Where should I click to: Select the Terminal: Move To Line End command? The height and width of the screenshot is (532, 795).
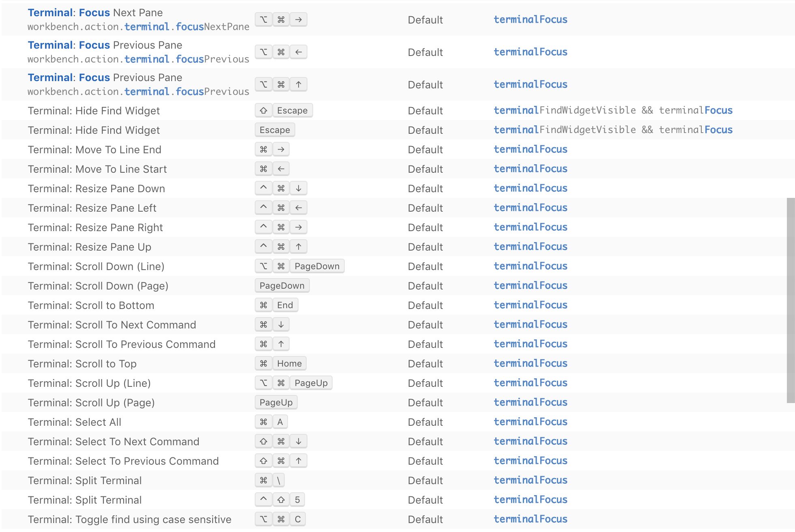click(x=95, y=150)
